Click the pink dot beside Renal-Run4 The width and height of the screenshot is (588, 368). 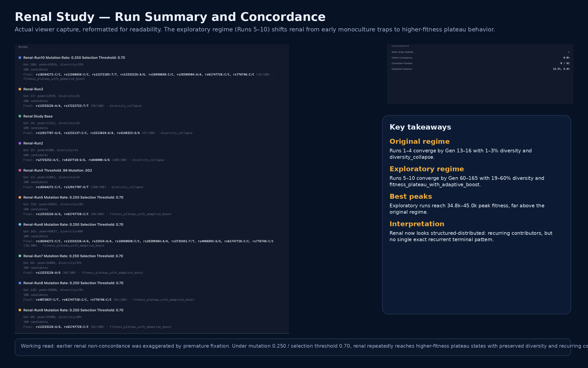(x=20, y=170)
